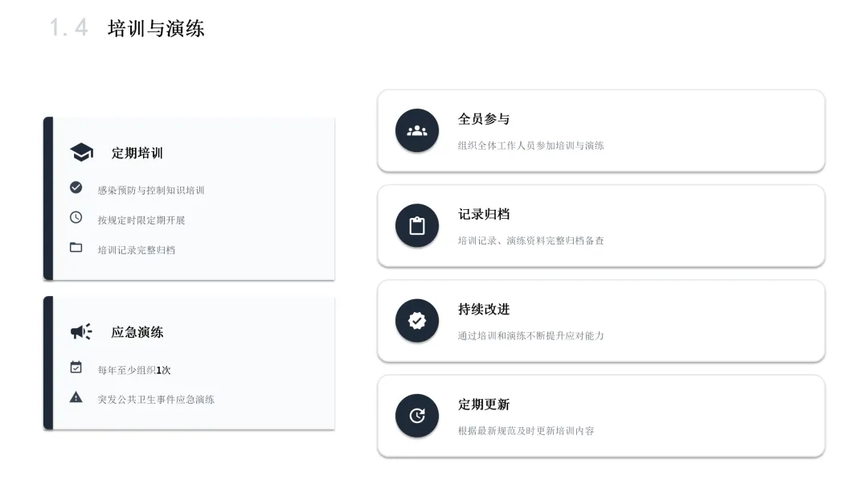The image size is (868, 489).
Task: Click the clock icon beside 按规定时限定期开展
Action: (x=76, y=217)
